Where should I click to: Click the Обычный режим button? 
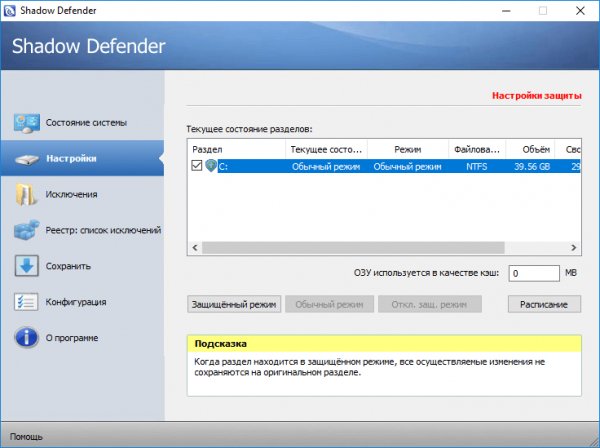pyautogui.click(x=329, y=305)
